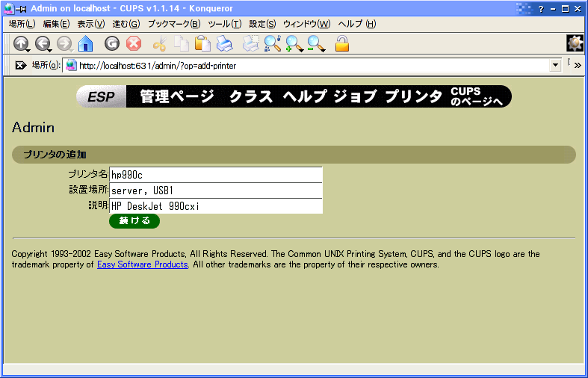Click the Home icon in toolbar
This screenshot has height=378, width=588.
[85, 44]
